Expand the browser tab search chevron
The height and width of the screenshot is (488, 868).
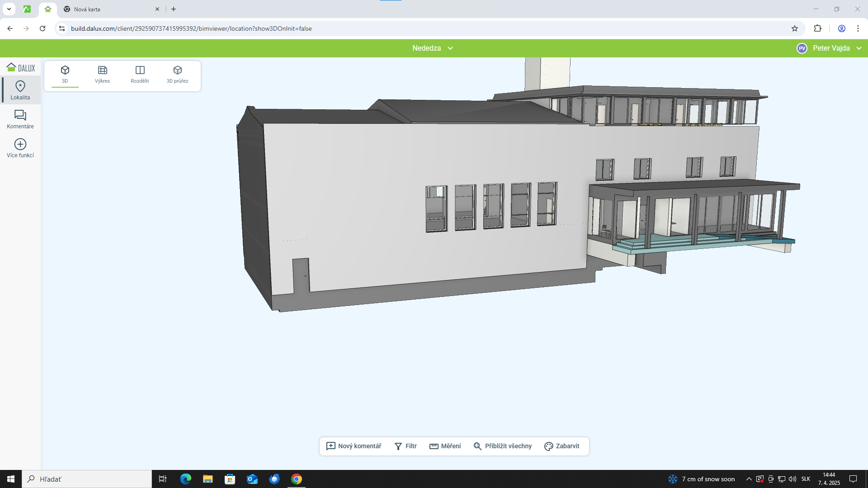[x=9, y=9]
